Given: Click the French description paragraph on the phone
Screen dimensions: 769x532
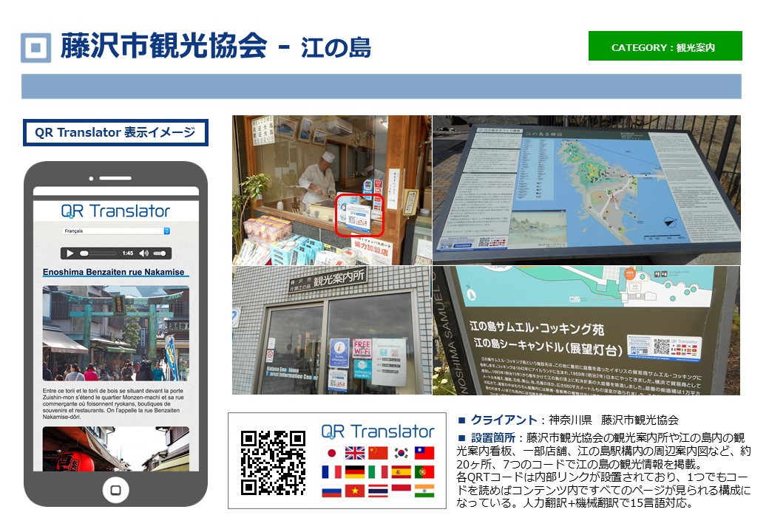Looking at the screenshot, I should click(113, 403).
